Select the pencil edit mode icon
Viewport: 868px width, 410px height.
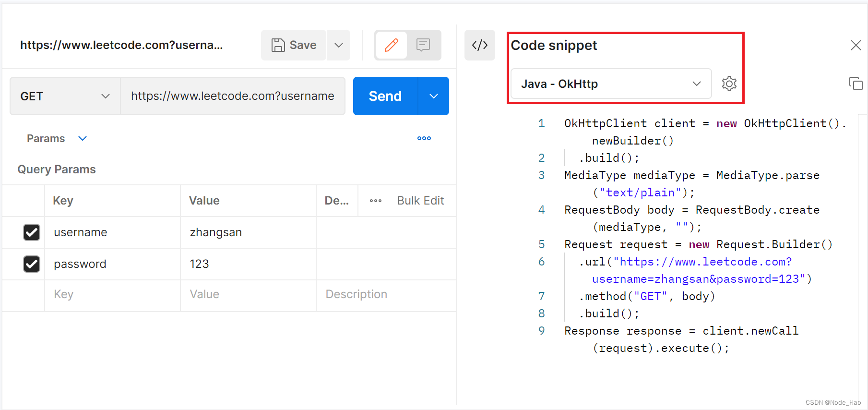click(x=392, y=45)
